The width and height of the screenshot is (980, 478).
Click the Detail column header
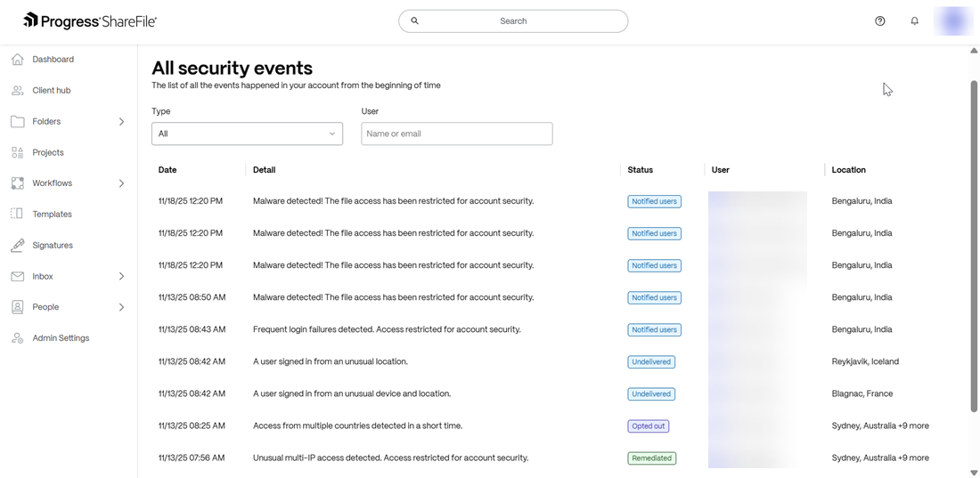(x=264, y=170)
